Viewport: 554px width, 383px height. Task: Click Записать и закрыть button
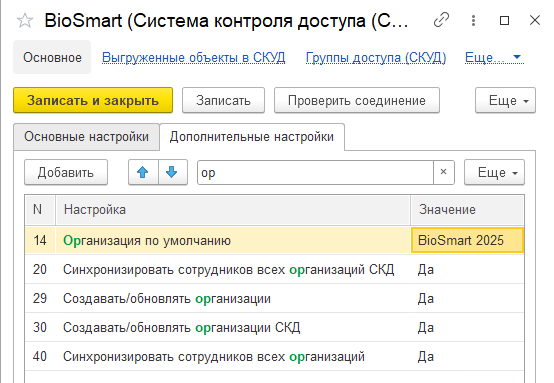(x=93, y=100)
